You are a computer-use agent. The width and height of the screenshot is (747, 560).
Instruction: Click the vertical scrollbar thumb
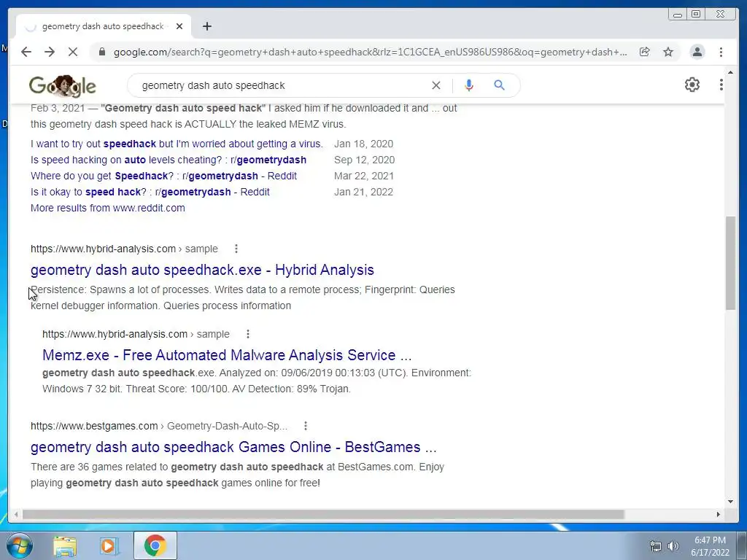pos(730,263)
